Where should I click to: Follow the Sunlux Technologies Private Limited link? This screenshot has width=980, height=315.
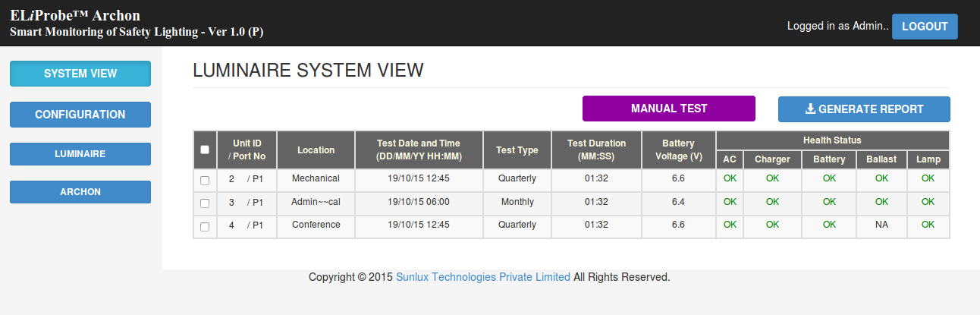pyautogui.click(x=483, y=278)
